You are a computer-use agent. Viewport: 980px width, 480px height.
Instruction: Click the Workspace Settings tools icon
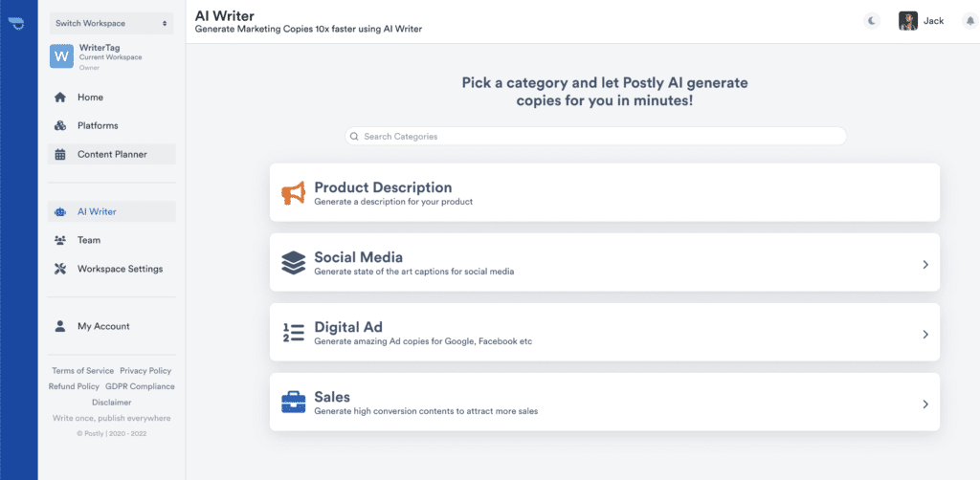tap(60, 269)
